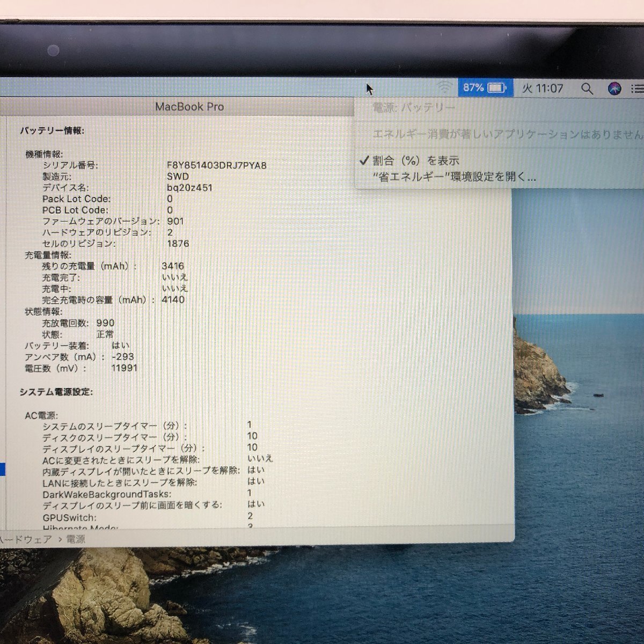The width and height of the screenshot is (644, 644).
Task: Select the バッテリー情報 heading
Action: (x=52, y=130)
